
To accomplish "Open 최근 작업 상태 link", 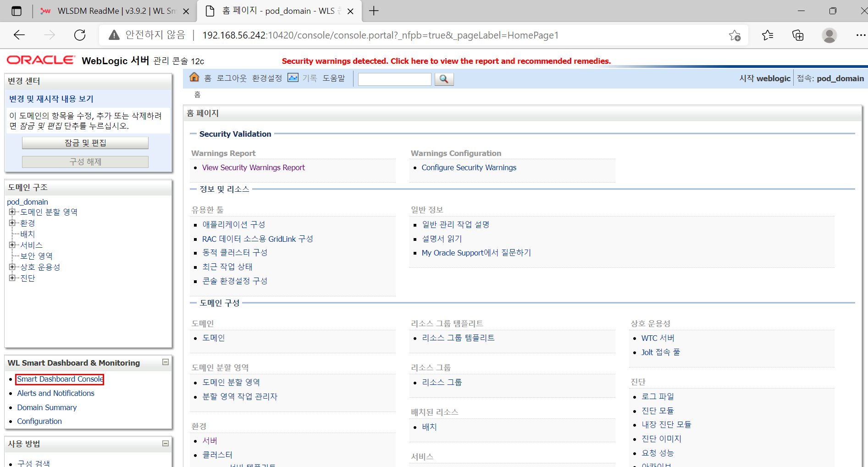I will [x=227, y=267].
